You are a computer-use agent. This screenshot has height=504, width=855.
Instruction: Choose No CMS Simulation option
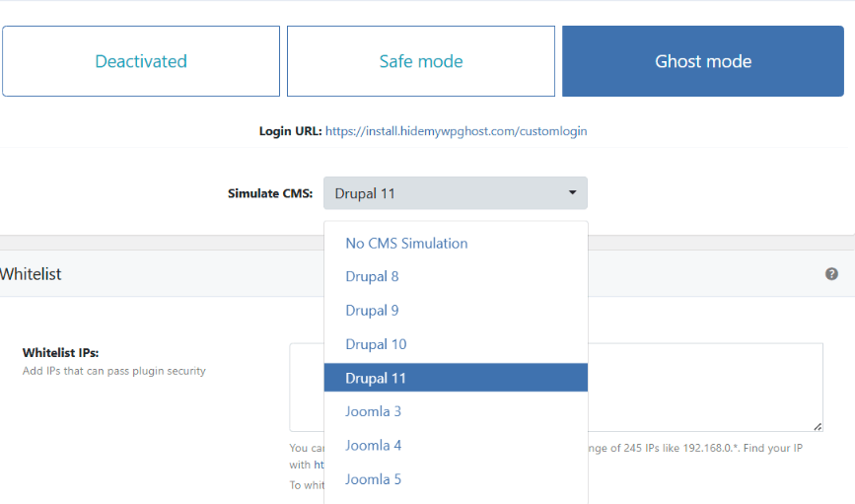[406, 243]
